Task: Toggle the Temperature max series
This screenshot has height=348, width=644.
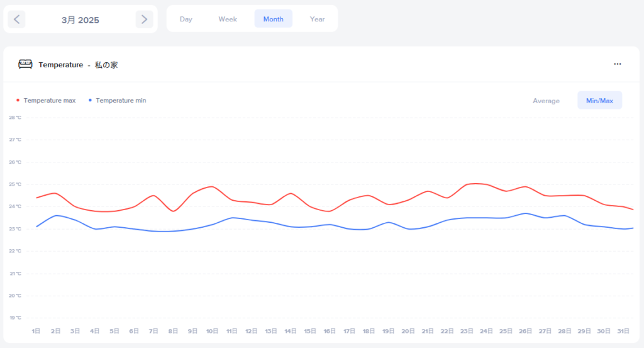Action: (x=49, y=100)
